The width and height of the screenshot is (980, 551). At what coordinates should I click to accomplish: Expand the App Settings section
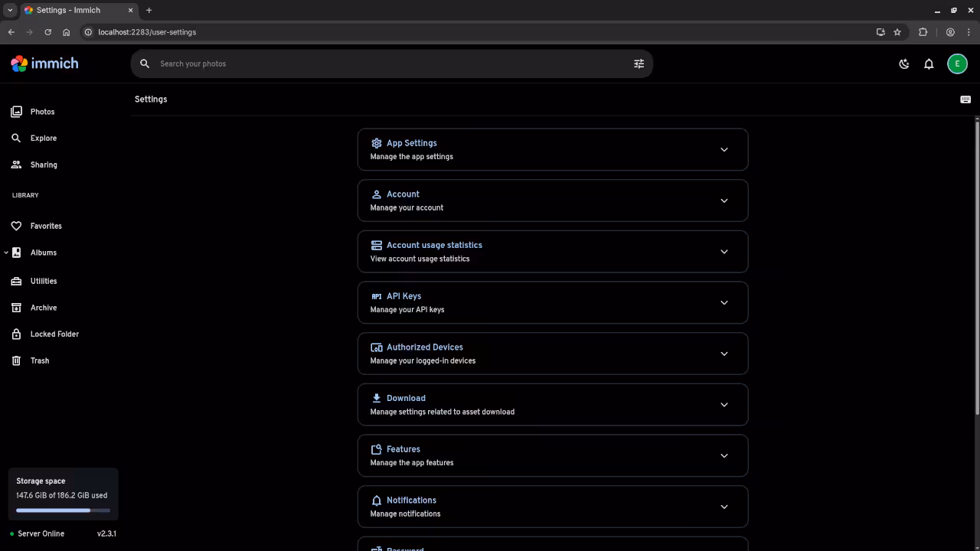724,149
